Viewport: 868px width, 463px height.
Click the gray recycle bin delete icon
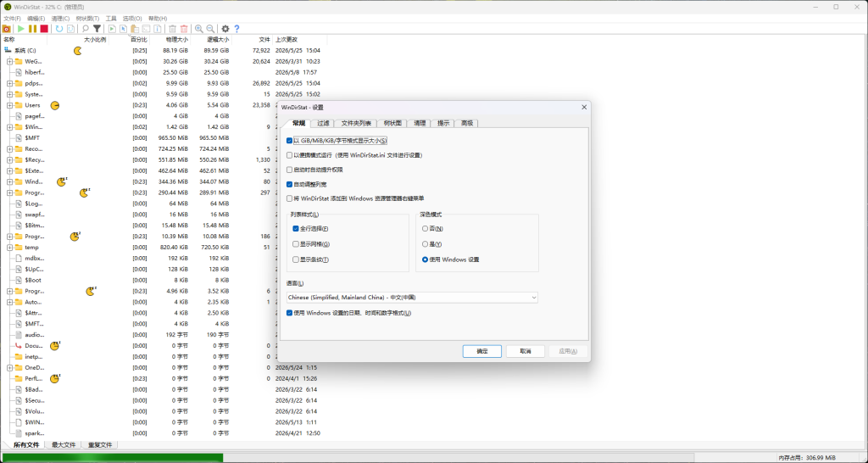(x=172, y=29)
